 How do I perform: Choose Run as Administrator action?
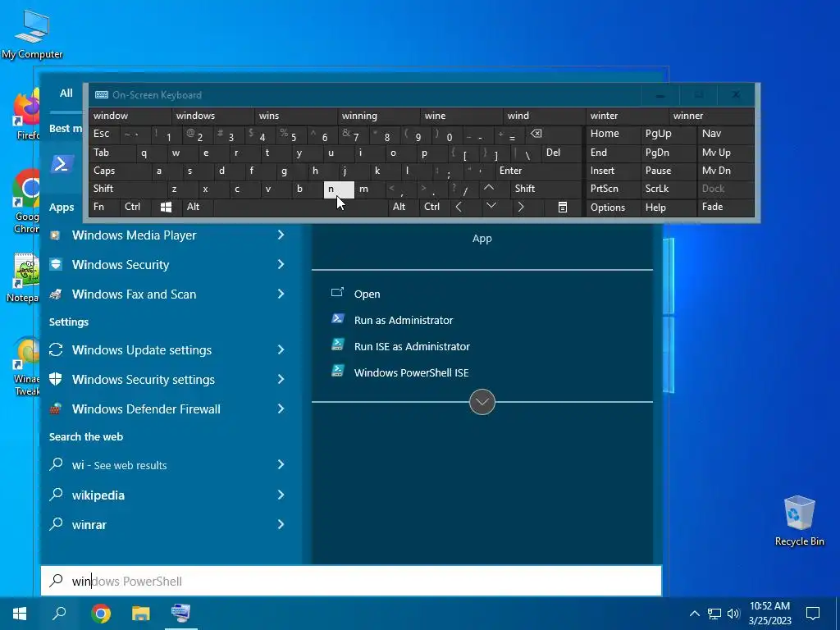404,321
